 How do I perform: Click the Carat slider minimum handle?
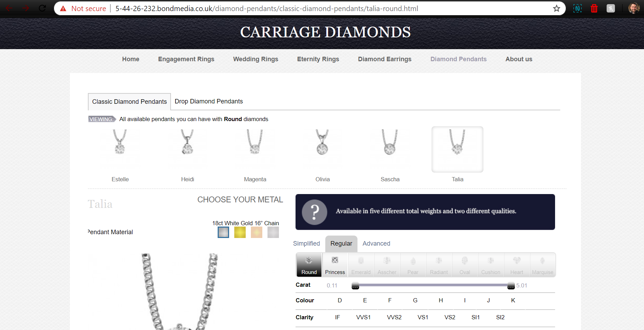355,286
